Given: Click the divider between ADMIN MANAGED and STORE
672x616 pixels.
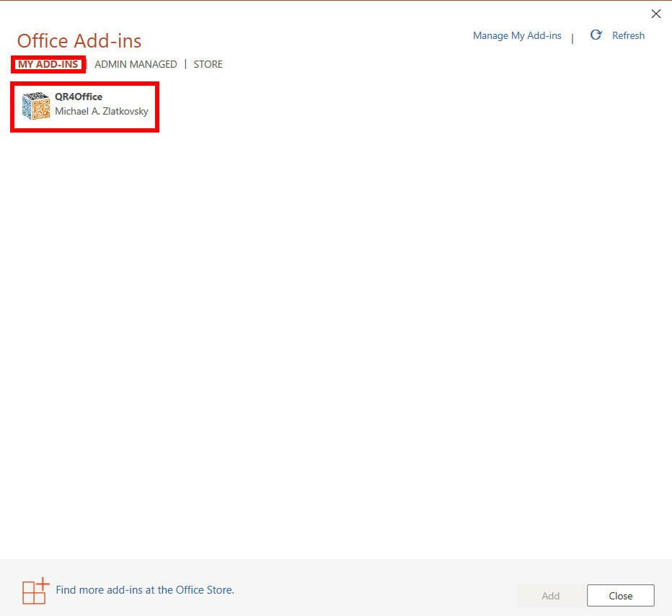Looking at the screenshot, I should [185, 64].
